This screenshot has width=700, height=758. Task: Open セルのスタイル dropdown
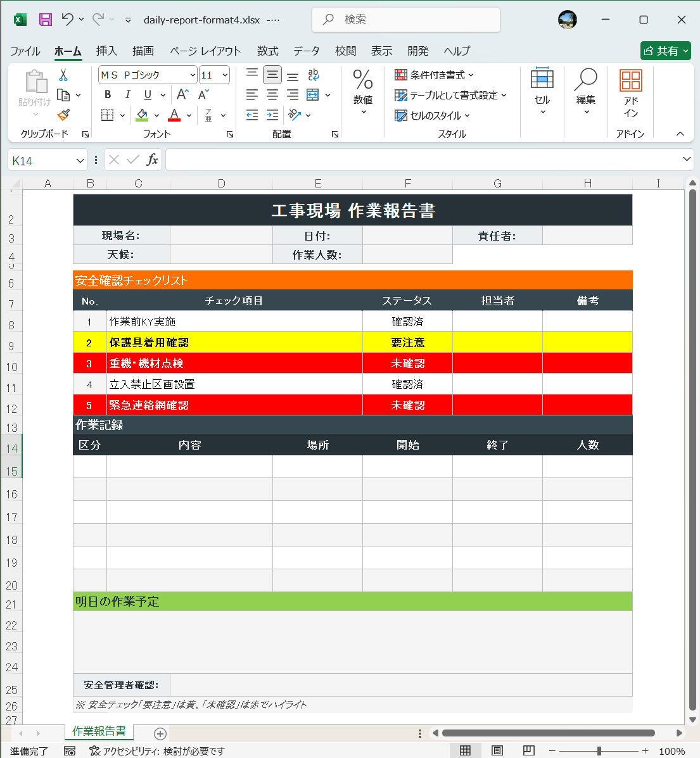pyautogui.click(x=432, y=115)
